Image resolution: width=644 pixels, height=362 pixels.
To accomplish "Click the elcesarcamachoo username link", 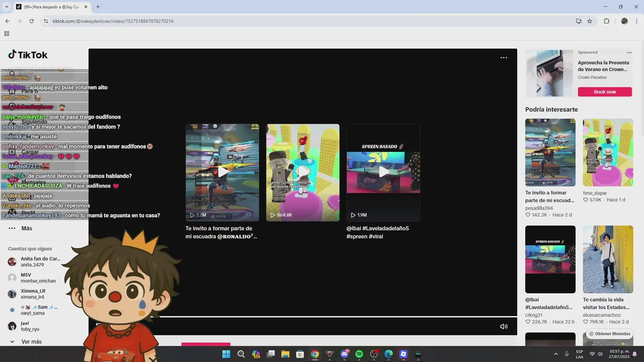I will pos(602,315).
